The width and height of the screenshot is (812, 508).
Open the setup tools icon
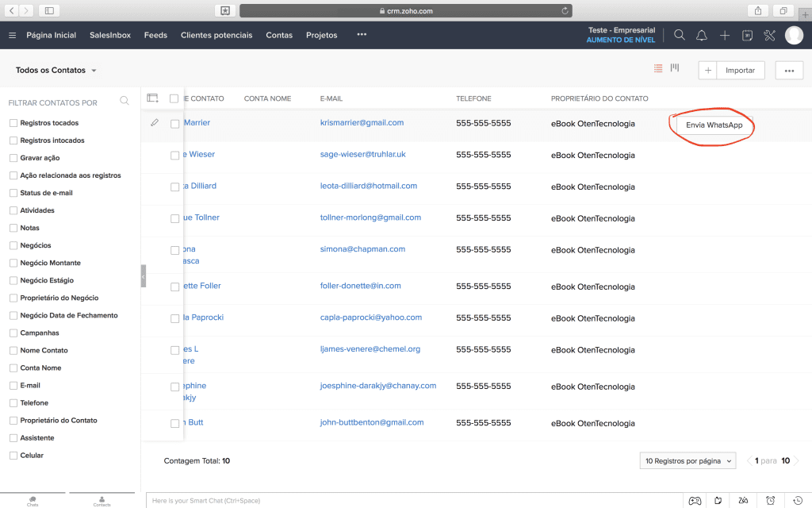pos(769,35)
